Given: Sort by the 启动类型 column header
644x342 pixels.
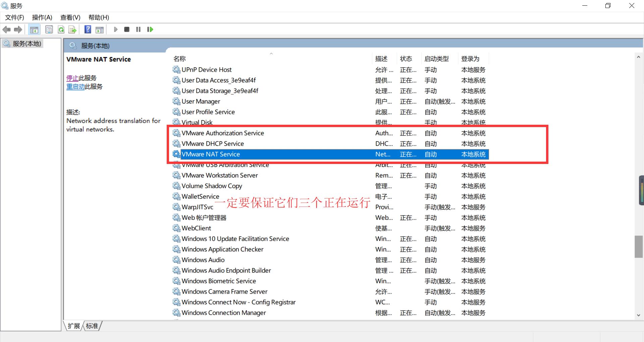Looking at the screenshot, I should coord(439,59).
